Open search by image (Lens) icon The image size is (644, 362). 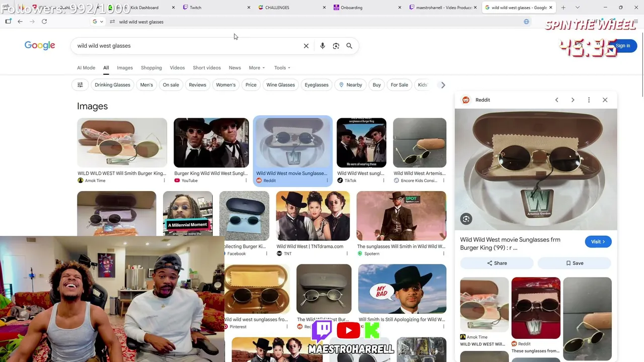pyautogui.click(x=336, y=46)
